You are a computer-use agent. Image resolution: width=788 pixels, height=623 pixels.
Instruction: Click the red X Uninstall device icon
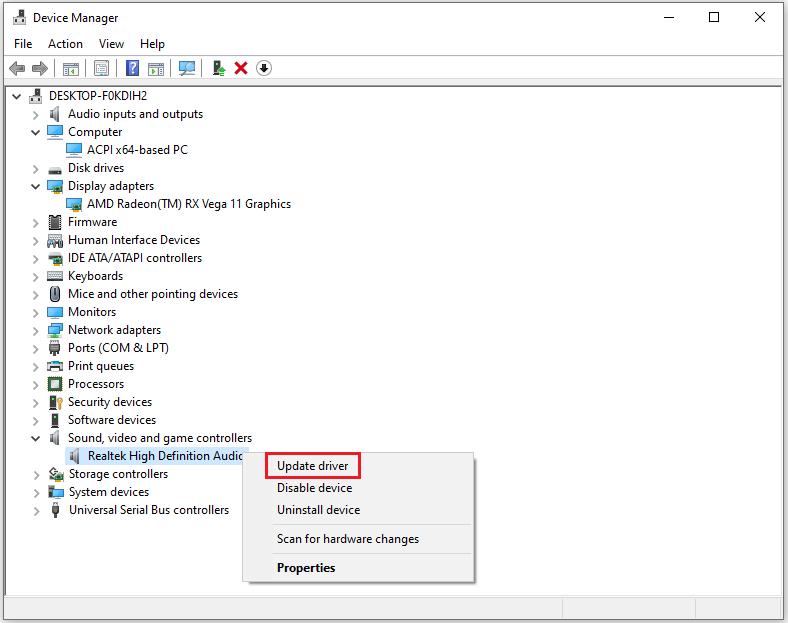coord(241,68)
